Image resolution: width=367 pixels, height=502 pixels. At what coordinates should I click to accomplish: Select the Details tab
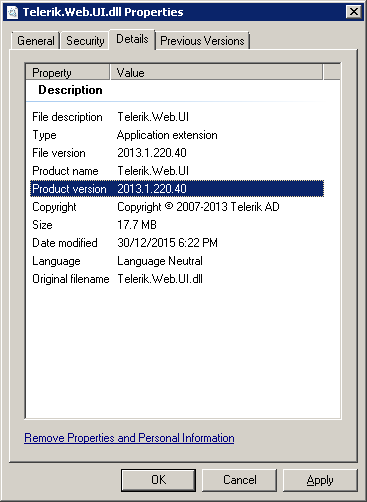[132, 39]
